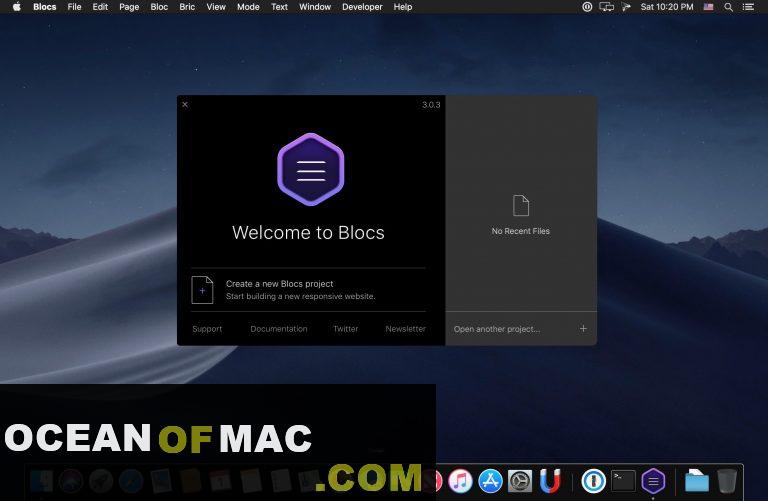
Task: Open the View menu
Action: pyautogui.click(x=216, y=7)
